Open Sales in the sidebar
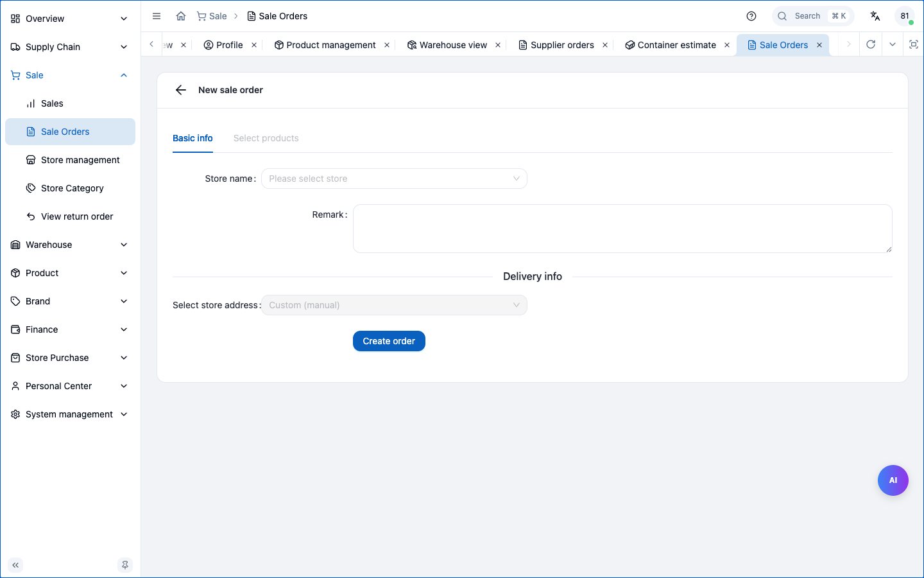The height and width of the screenshot is (578, 924). pos(70,103)
